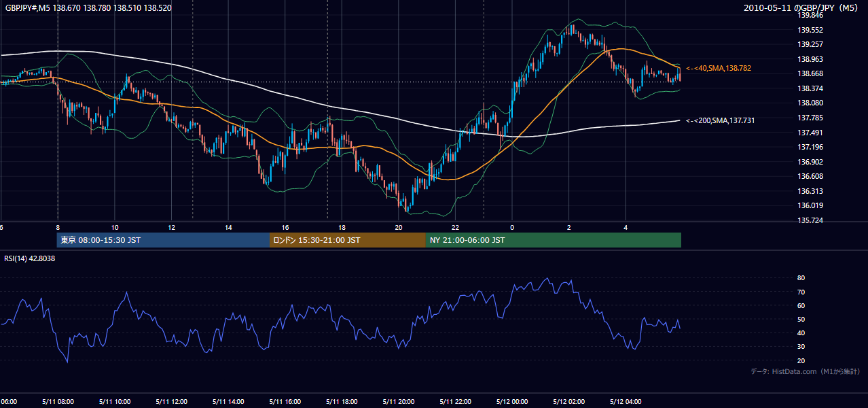The height and width of the screenshot is (408, 868).
Task: Click the RSI scale value 40
Action: 801,333
